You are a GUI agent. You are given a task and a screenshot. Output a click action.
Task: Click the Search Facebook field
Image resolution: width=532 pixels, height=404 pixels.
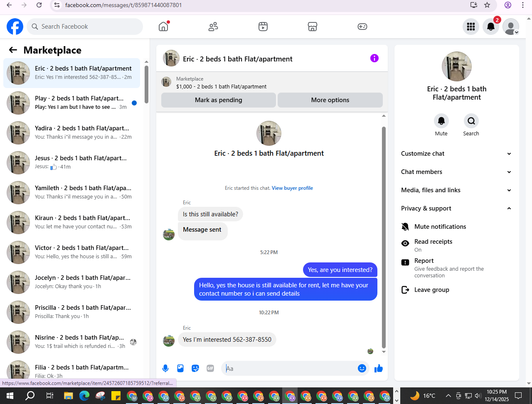[x=85, y=27]
